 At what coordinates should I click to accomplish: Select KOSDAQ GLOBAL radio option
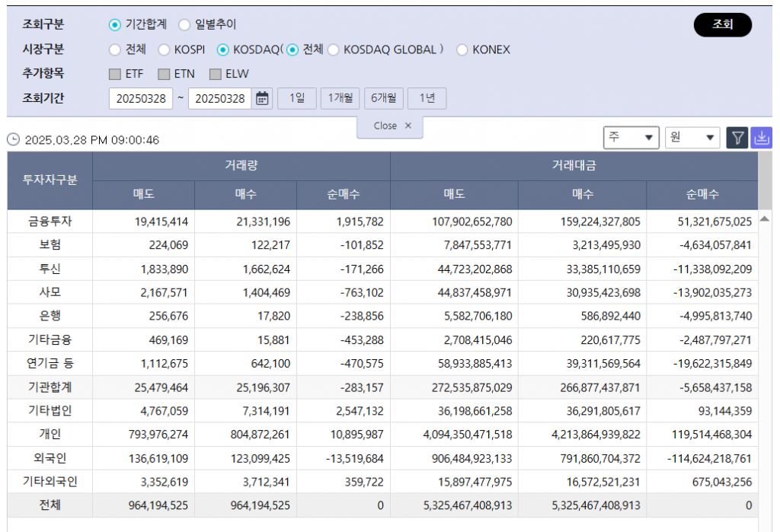point(334,49)
